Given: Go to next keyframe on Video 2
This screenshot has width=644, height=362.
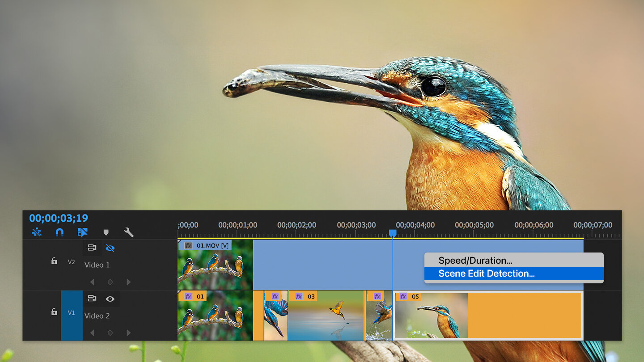Looking at the screenshot, I should [128, 333].
